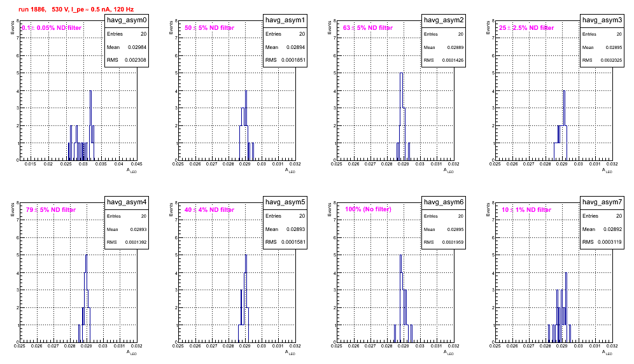This screenshot has height=364, width=634.
Task: Click Entries count 20 in havg_asym7
Action: click(619, 216)
